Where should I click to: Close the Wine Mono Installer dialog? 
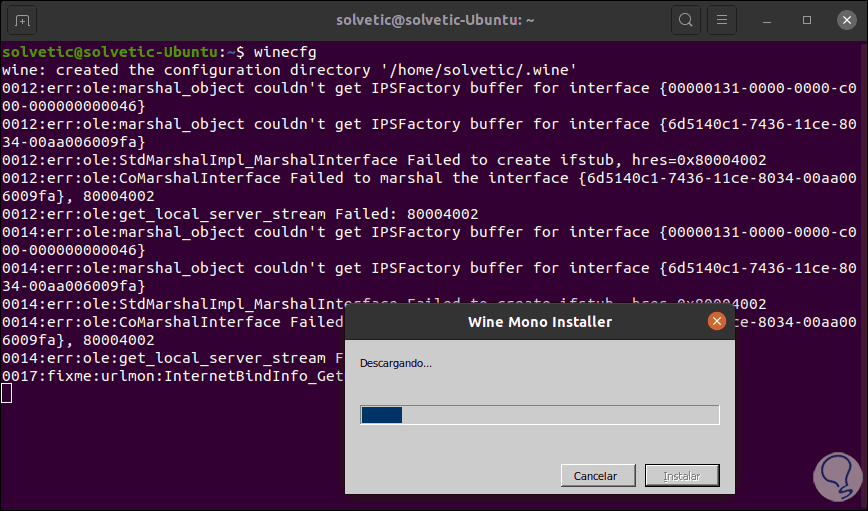point(716,321)
